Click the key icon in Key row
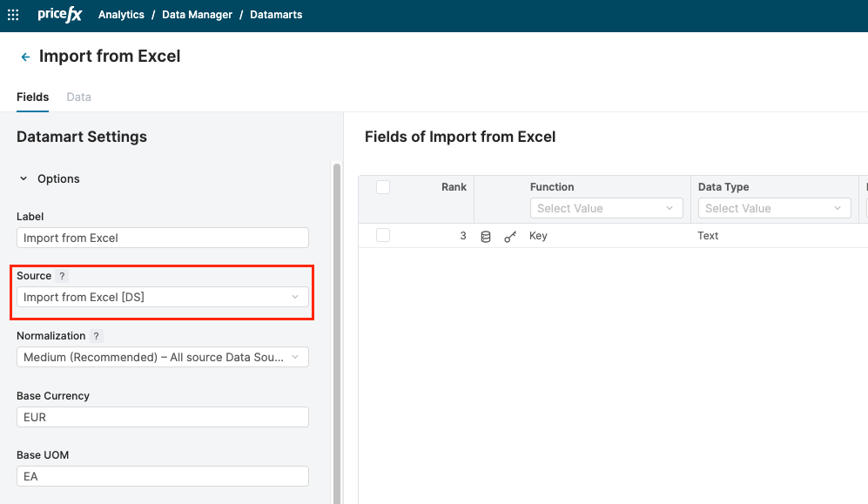The height and width of the screenshot is (504, 868). 510,236
